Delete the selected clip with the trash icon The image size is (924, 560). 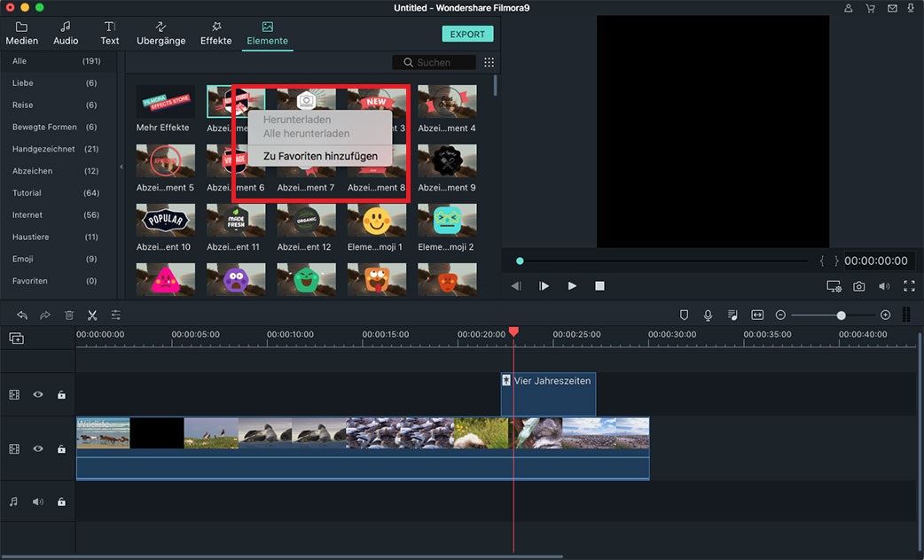click(x=69, y=315)
